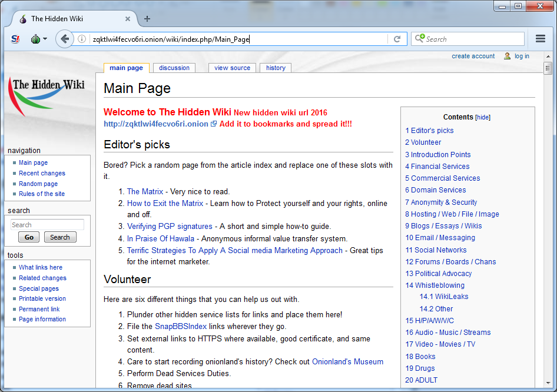Screen dimensions: 557x392
Task: Open the history tab
Action: (276, 68)
